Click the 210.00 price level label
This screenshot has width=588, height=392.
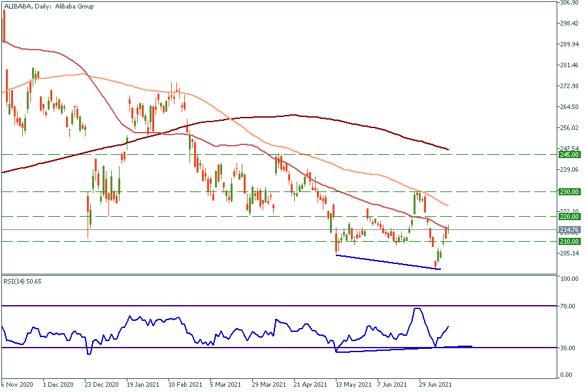pos(570,241)
